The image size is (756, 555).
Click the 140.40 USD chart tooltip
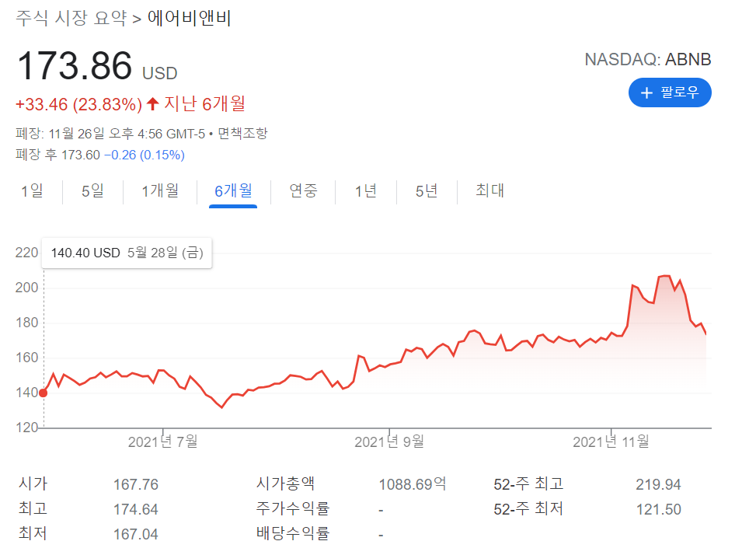point(127,253)
